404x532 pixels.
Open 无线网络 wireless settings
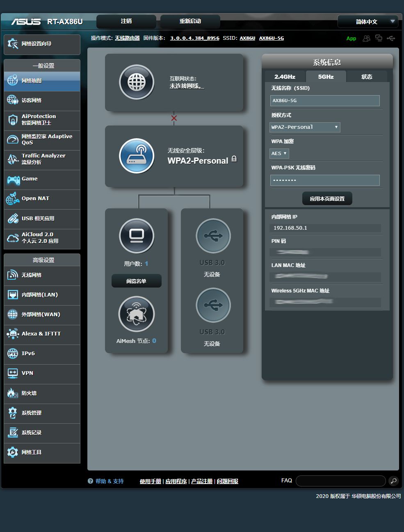click(42, 275)
